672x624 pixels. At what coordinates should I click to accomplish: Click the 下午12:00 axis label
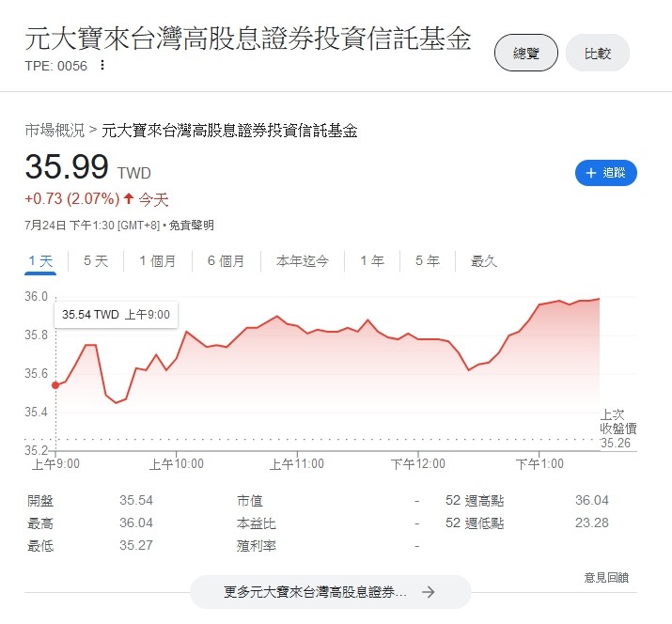(418, 463)
